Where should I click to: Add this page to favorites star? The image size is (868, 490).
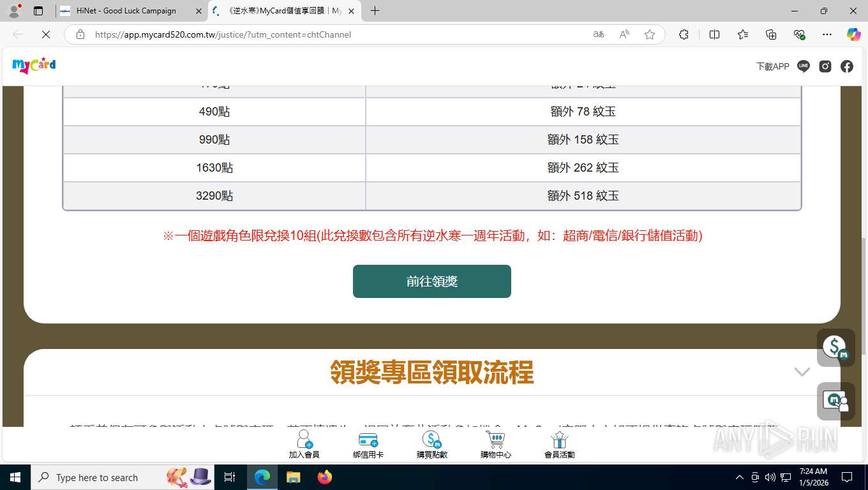pos(650,34)
